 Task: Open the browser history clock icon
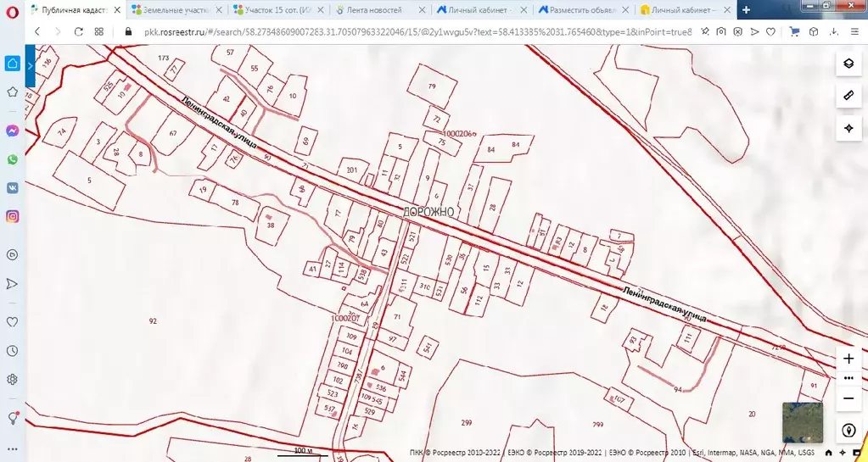coord(13,351)
